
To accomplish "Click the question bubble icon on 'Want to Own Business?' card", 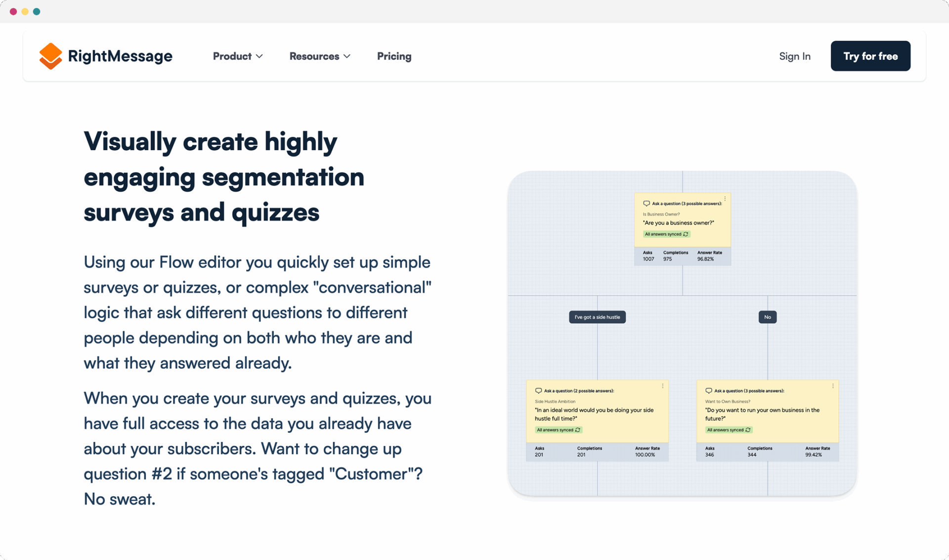I will click(x=708, y=390).
